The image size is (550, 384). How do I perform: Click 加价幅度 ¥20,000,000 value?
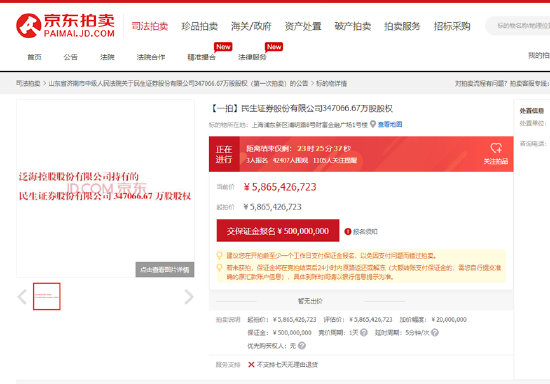coord(449,319)
